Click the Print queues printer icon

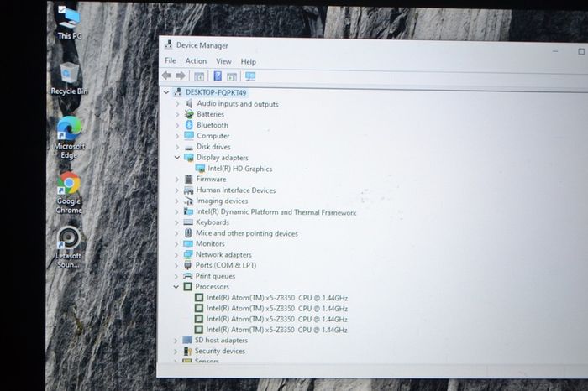click(x=187, y=276)
